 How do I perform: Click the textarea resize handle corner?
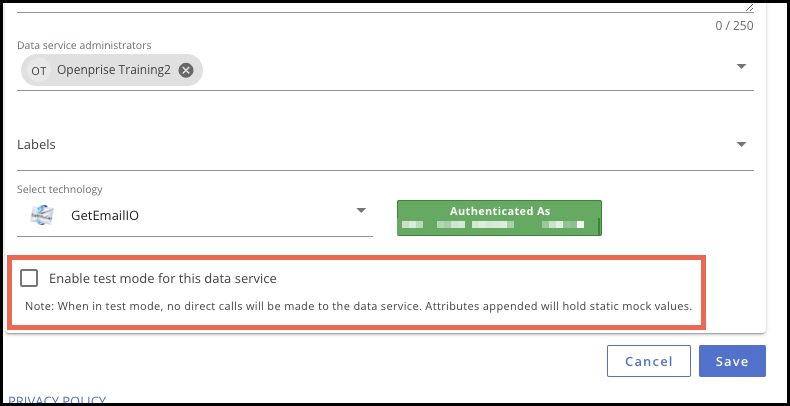point(749,8)
